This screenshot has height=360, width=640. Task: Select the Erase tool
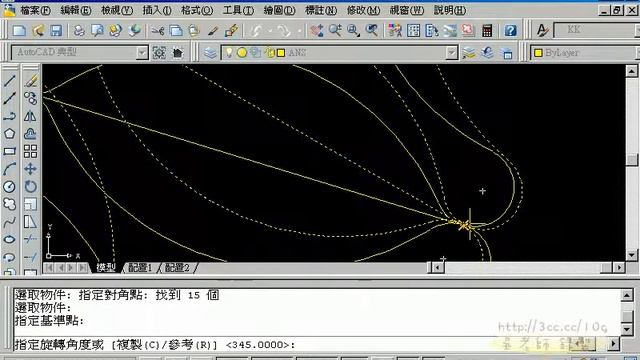pos(31,81)
